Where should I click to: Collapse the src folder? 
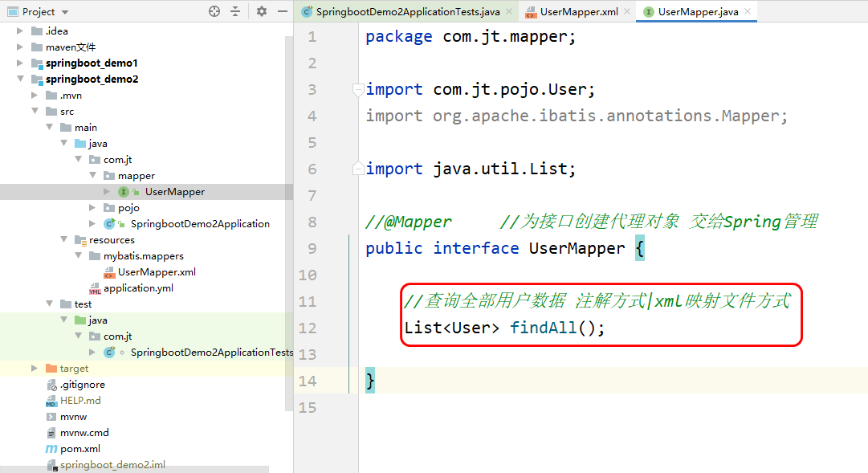click(x=35, y=111)
